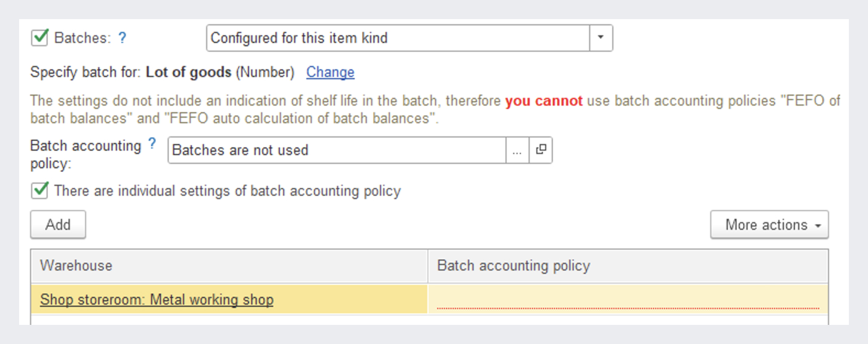
Task: Click the bold 'Lot of goods' text
Action: [x=188, y=72]
